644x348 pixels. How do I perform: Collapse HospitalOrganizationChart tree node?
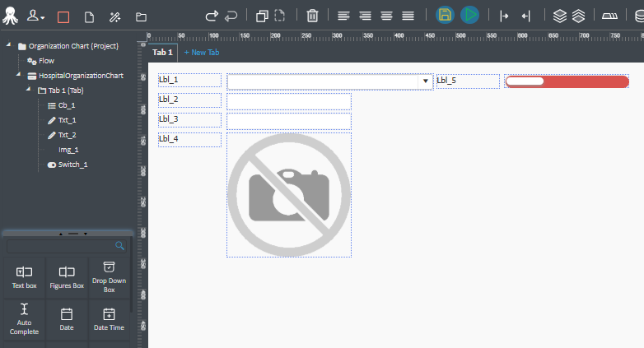18,74
